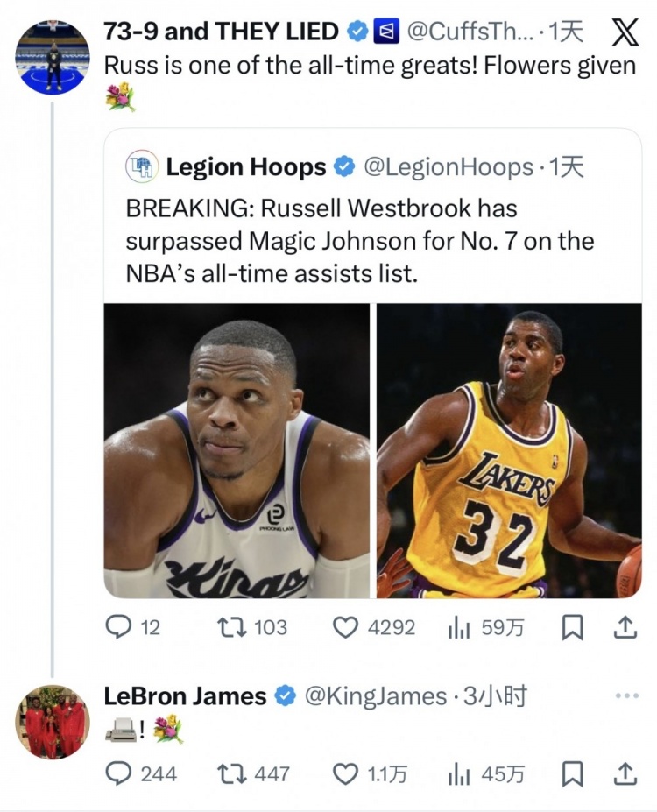This screenshot has height=812, width=657.
Task: Like LeBron James's tweet
Action: point(348,773)
